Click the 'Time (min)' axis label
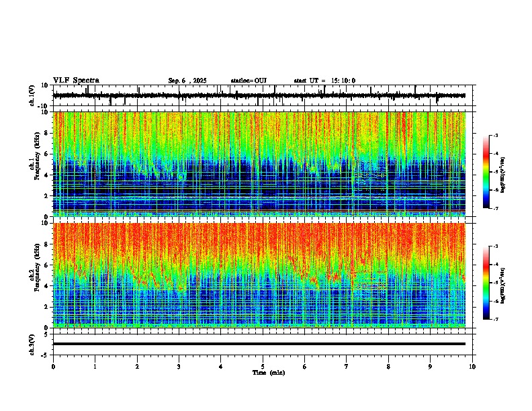This screenshot has height=411, width=532. point(269,373)
